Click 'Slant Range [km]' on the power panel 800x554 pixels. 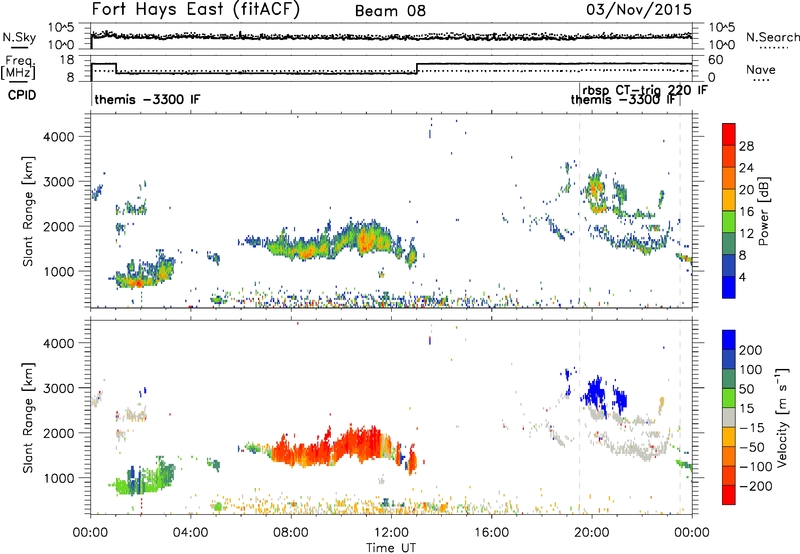click(x=28, y=211)
